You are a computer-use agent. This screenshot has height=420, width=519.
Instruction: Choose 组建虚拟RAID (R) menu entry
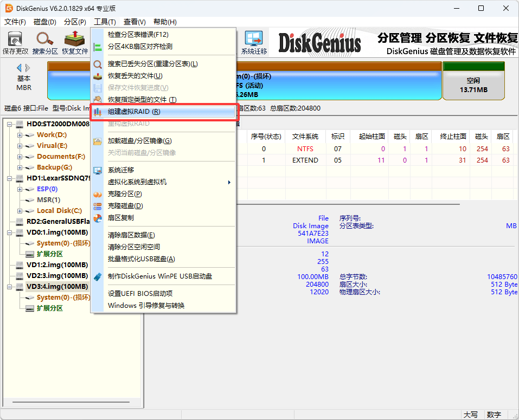[164, 112]
